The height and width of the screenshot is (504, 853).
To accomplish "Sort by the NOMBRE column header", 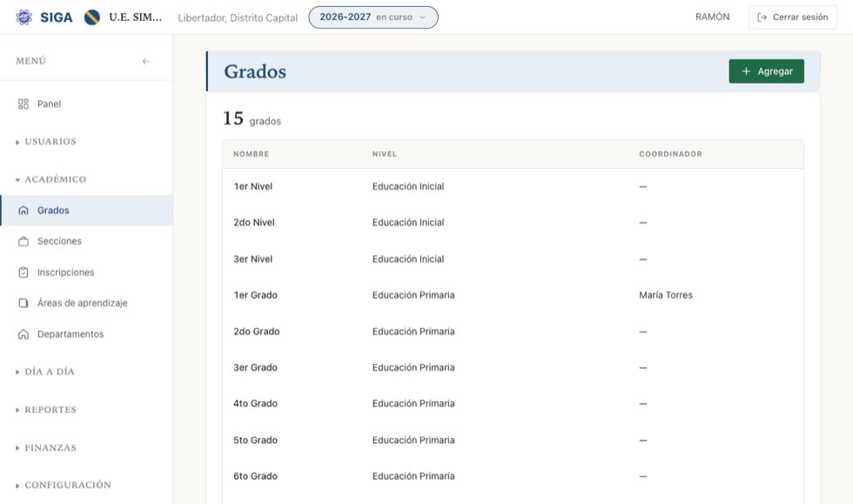I will [x=252, y=154].
